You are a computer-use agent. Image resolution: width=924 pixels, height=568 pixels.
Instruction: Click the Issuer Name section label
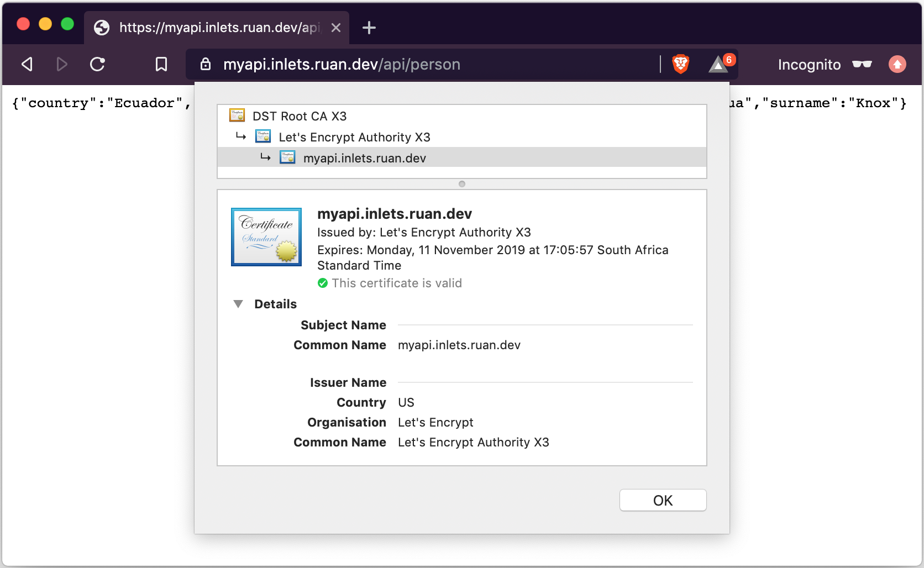click(x=348, y=382)
